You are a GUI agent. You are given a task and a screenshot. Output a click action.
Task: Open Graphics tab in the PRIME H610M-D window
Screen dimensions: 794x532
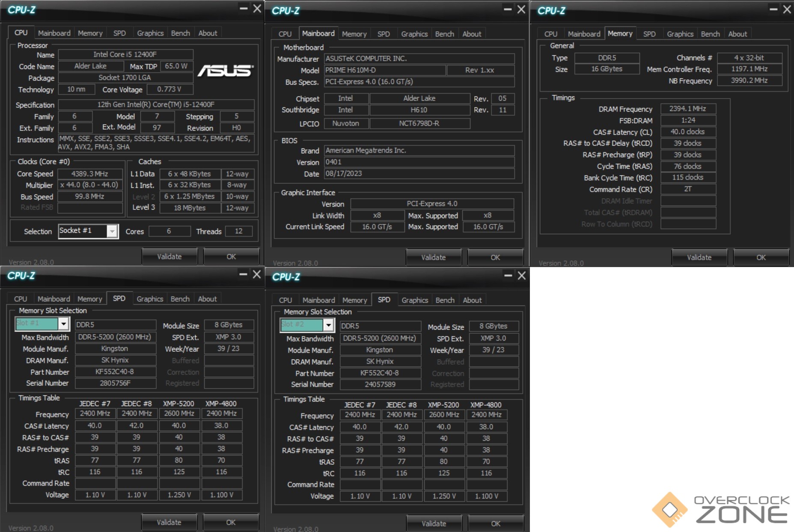point(414,34)
